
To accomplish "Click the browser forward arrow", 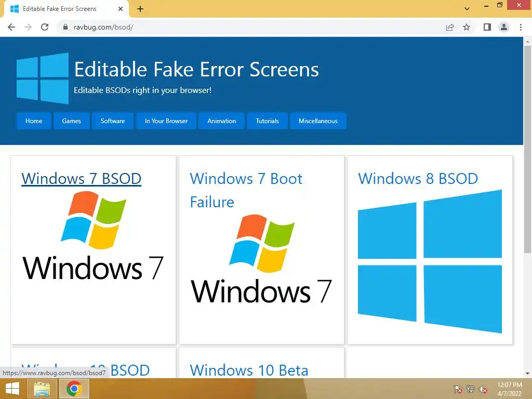I will [28, 27].
